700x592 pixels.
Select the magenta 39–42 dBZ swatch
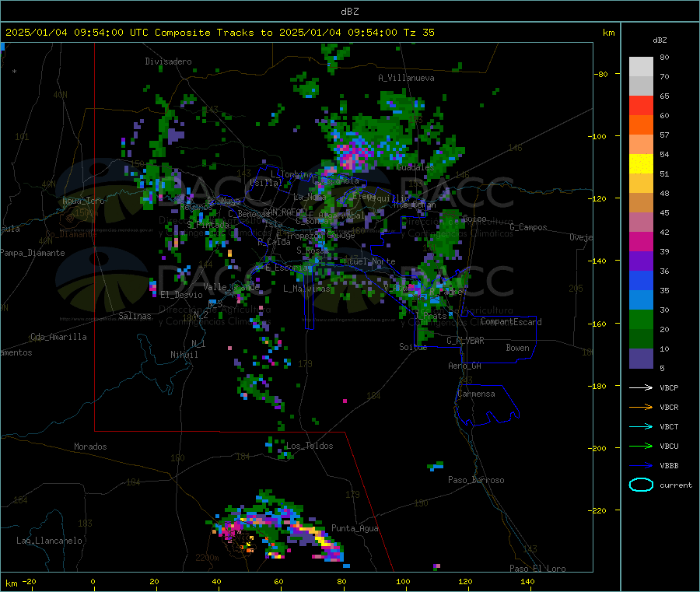pos(641,241)
